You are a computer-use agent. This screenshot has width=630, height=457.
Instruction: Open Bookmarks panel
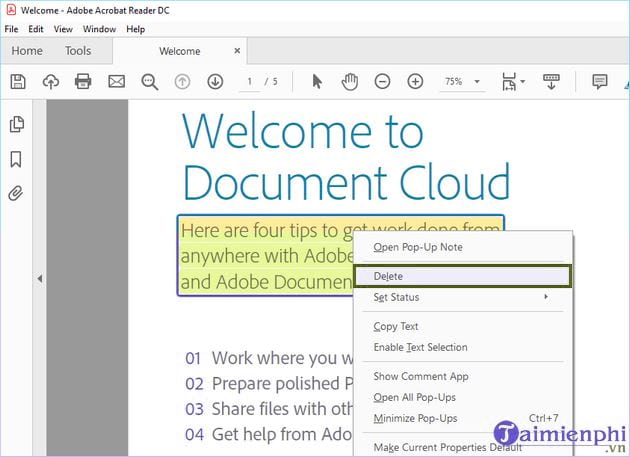tap(16, 159)
